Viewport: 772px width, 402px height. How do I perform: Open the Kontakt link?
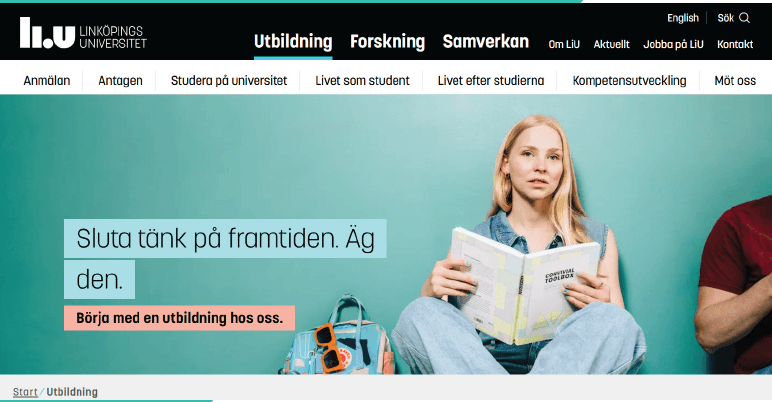tap(735, 44)
